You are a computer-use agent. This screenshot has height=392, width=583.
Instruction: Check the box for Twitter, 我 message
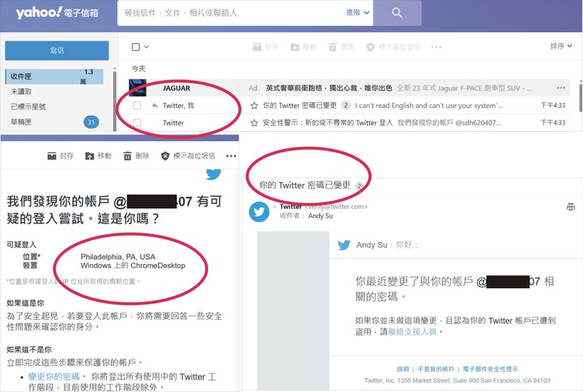click(x=137, y=105)
